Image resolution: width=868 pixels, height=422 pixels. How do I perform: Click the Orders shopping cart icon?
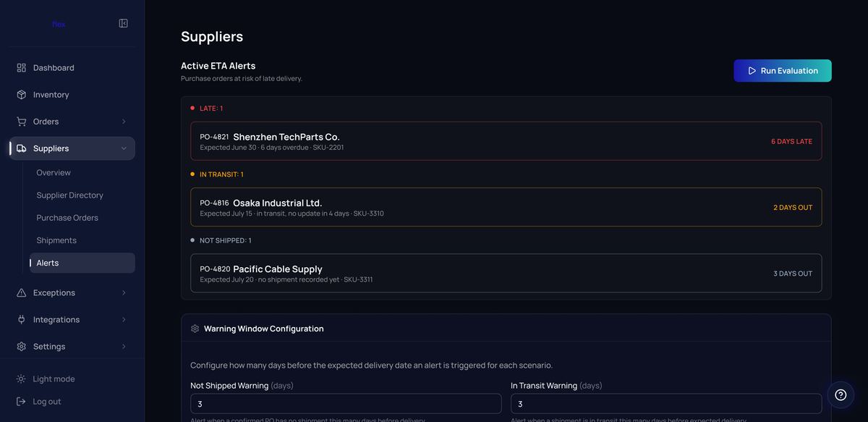point(21,121)
